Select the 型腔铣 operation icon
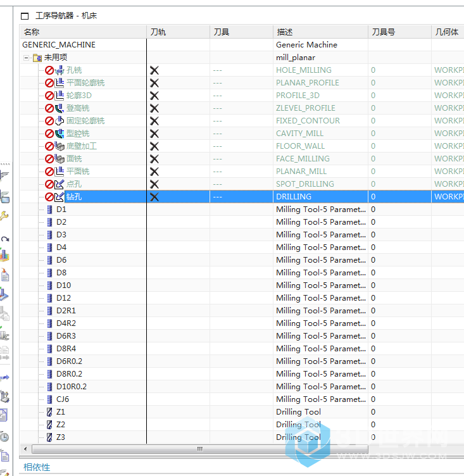The image size is (464, 476). 60,134
